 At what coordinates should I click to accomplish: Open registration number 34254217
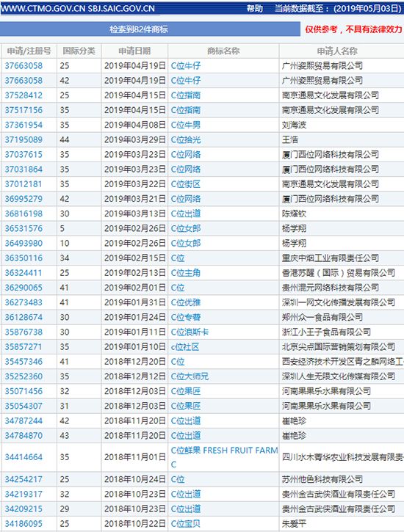[24, 479]
